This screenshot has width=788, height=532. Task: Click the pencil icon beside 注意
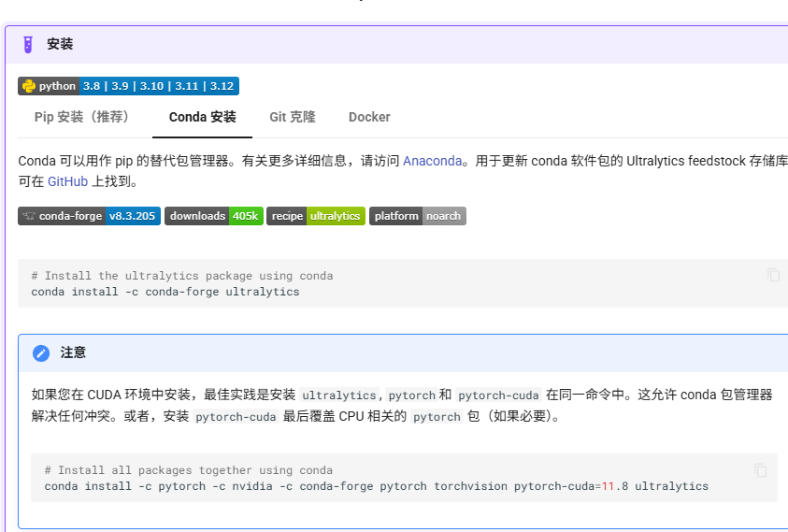[x=41, y=353]
